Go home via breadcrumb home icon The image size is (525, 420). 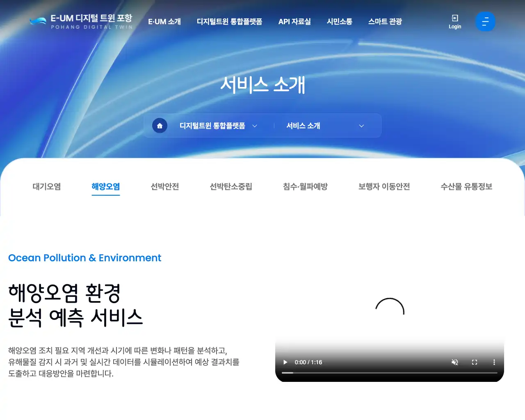point(160,126)
